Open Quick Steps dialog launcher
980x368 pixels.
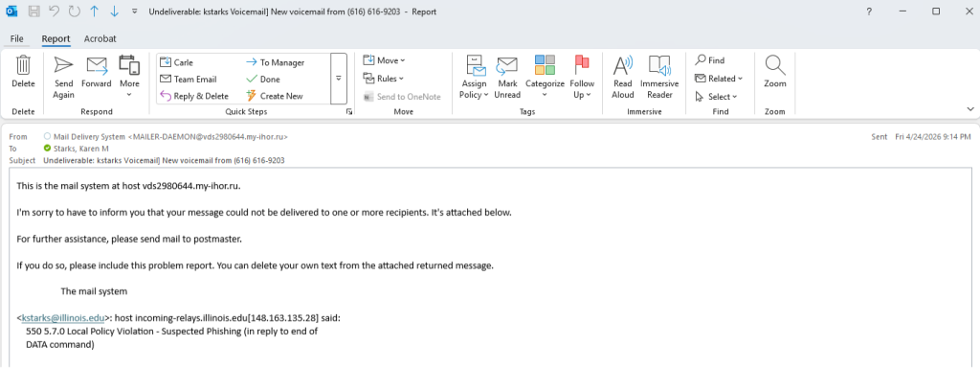(x=349, y=112)
